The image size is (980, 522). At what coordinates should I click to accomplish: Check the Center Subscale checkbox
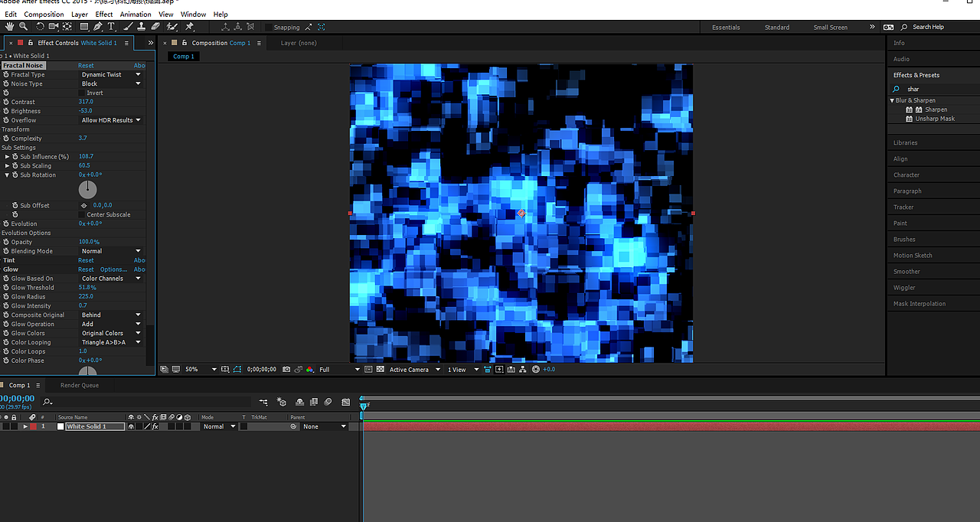pyautogui.click(x=82, y=214)
